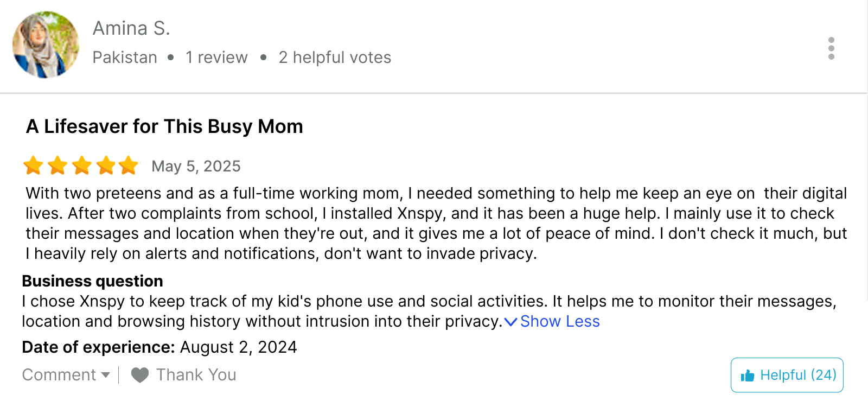The image size is (868, 401).
Task: Click review title A Lifesaver for This Busy Mom
Action: pos(165,126)
